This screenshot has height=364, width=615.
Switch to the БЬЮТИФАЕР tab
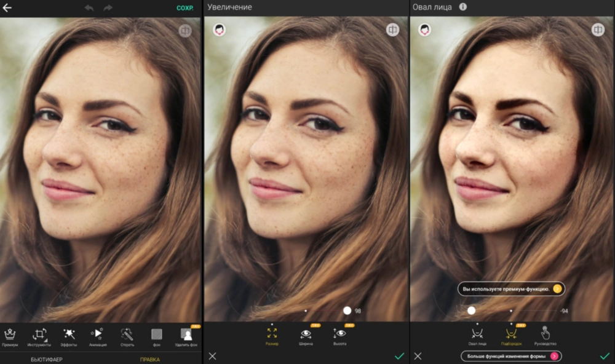click(47, 359)
